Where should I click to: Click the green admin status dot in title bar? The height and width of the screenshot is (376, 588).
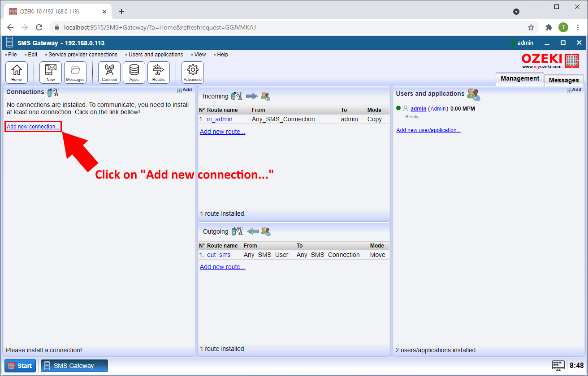pyautogui.click(x=513, y=43)
